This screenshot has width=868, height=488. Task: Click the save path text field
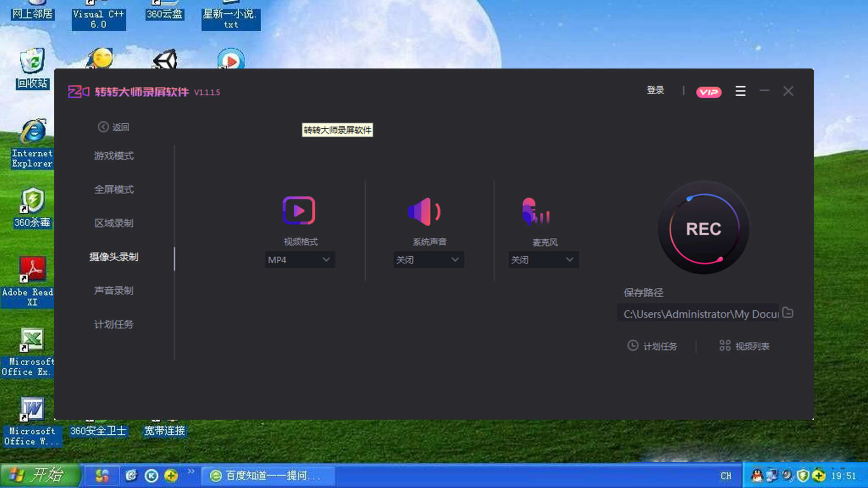pyautogui.click(x=698, y=314)
